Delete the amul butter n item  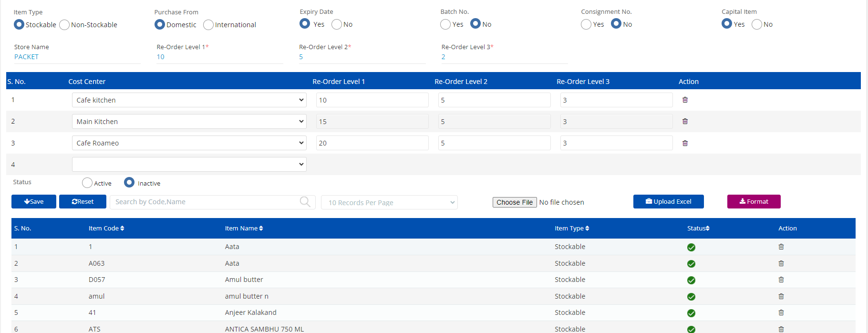[781, 296]
